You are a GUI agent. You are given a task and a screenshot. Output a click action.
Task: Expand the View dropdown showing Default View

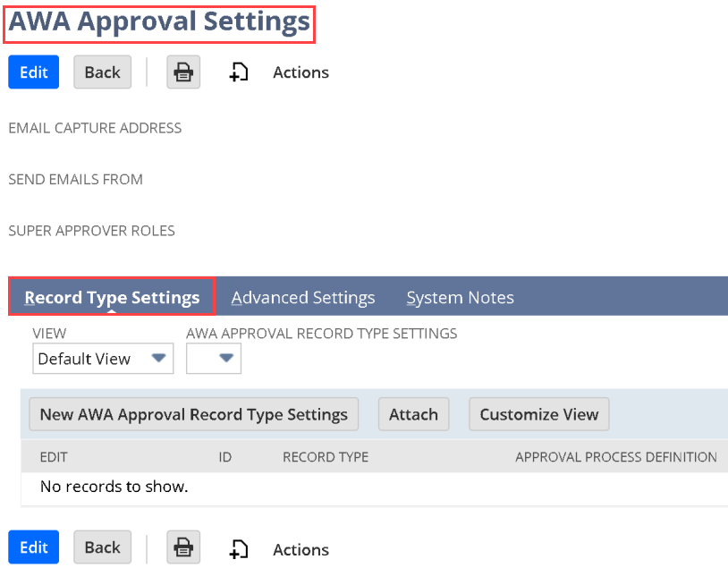click(x=104, y=359)
